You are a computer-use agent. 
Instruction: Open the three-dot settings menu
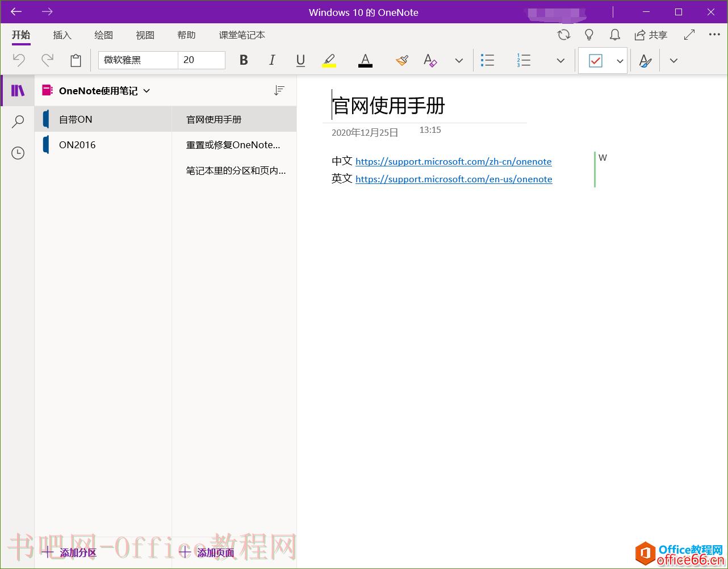[x=714, y=35]
